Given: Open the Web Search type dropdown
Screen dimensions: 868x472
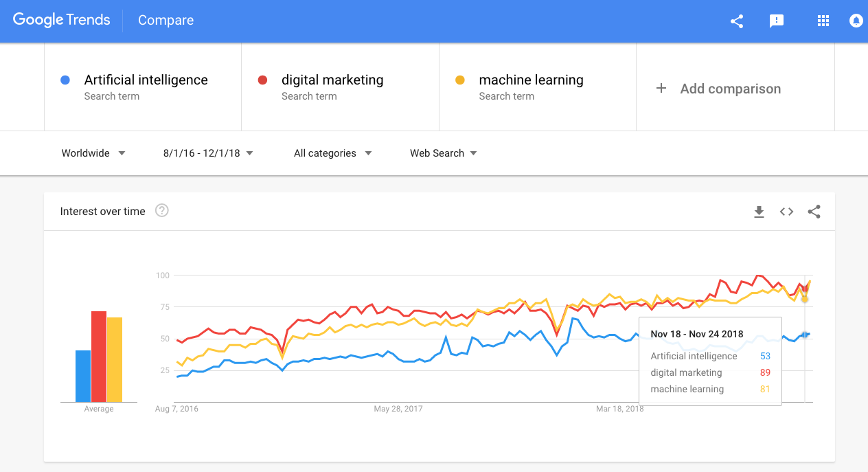Looking at the screenshot, I should tap(443, 153).
